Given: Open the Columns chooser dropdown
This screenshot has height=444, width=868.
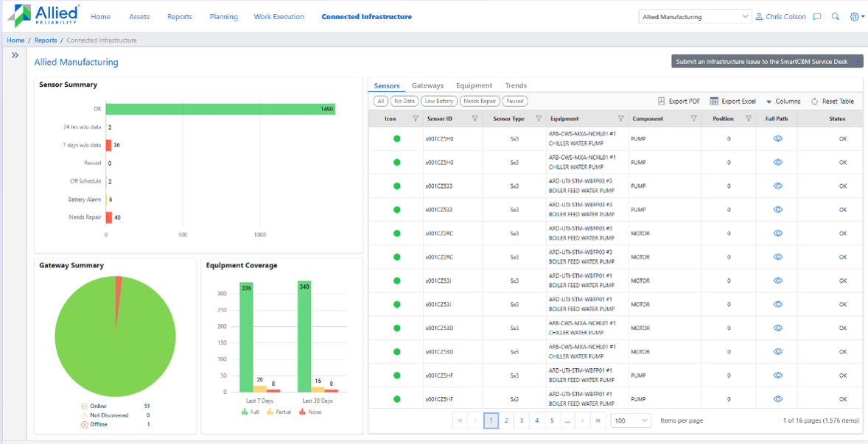Looking at the screenshot, I should [783, 101].
